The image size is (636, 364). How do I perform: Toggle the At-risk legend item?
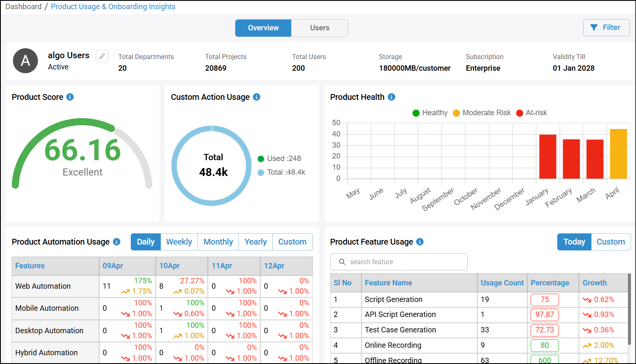click(531, 113)
